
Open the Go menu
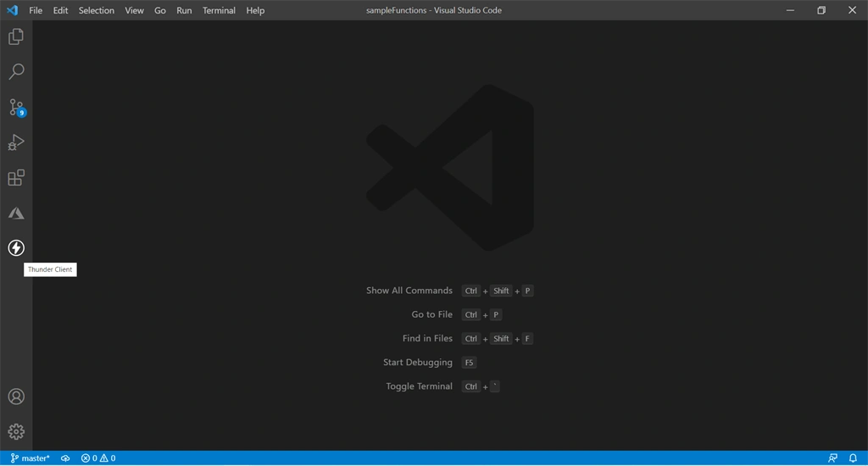click(160, 10)
